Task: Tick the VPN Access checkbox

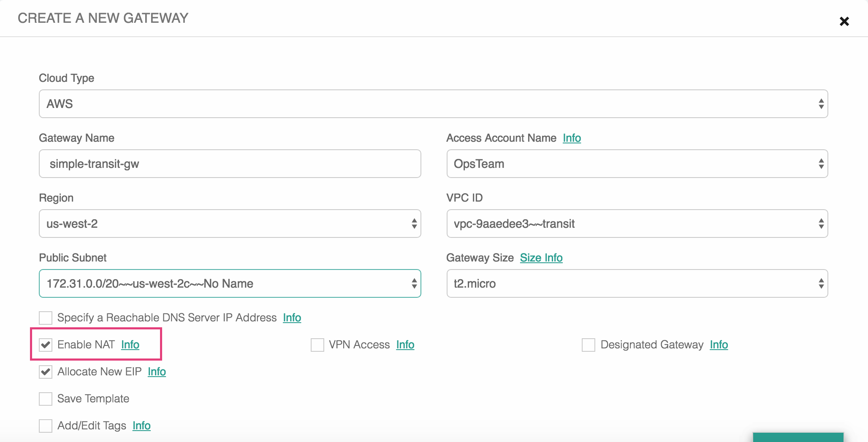Action: coord(317,345)
